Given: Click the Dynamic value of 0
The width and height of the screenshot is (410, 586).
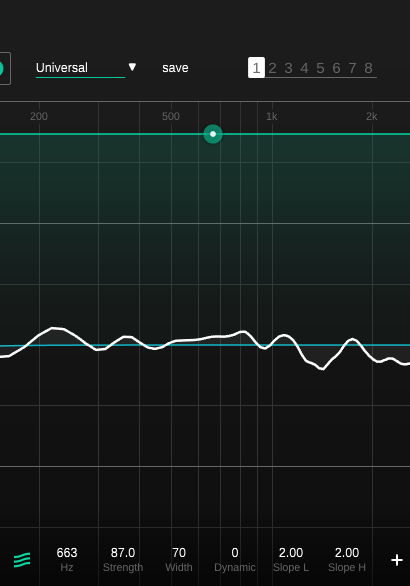Looking at the screenshot, I should click(x=235, y=552).
